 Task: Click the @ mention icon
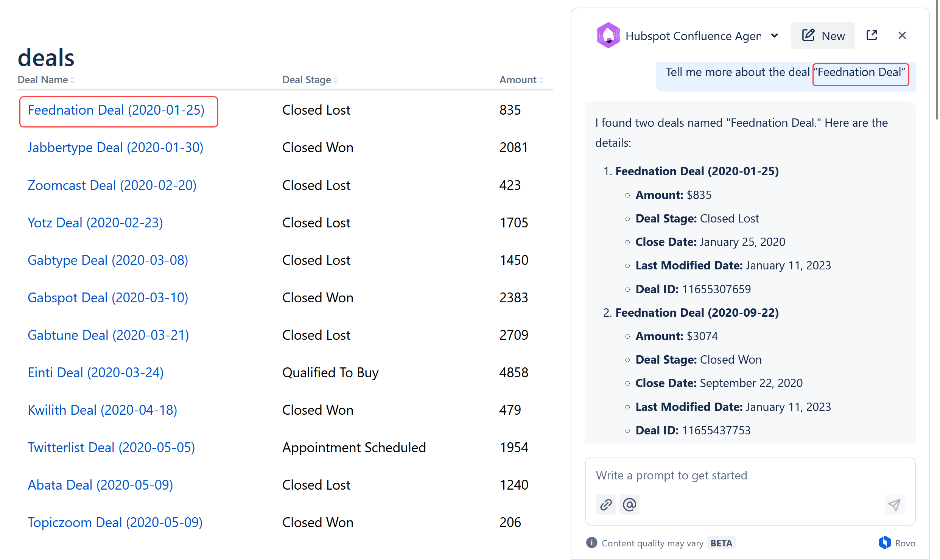pyautogui.click(x=629, y=504)
